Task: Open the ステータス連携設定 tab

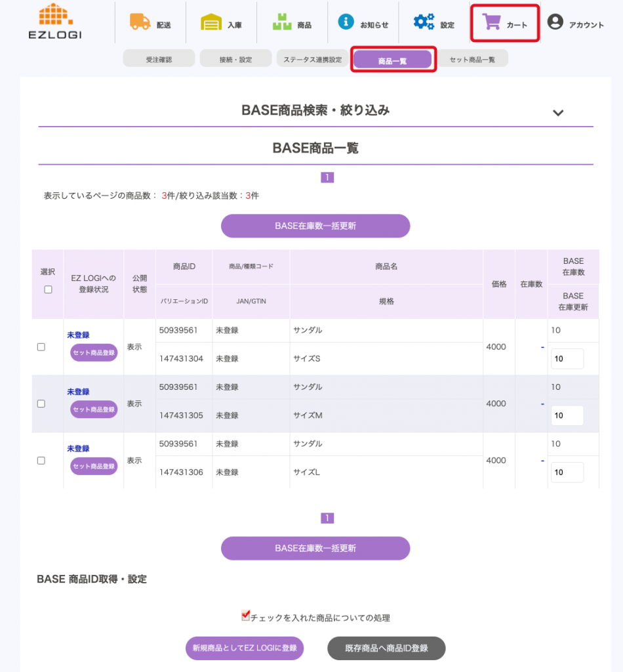Action: [x=312, y=59]
